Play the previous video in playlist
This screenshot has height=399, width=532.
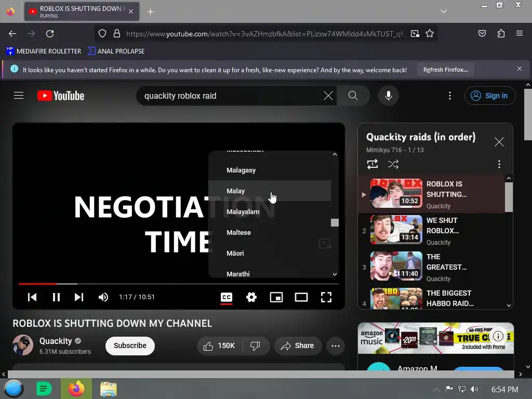32,297
